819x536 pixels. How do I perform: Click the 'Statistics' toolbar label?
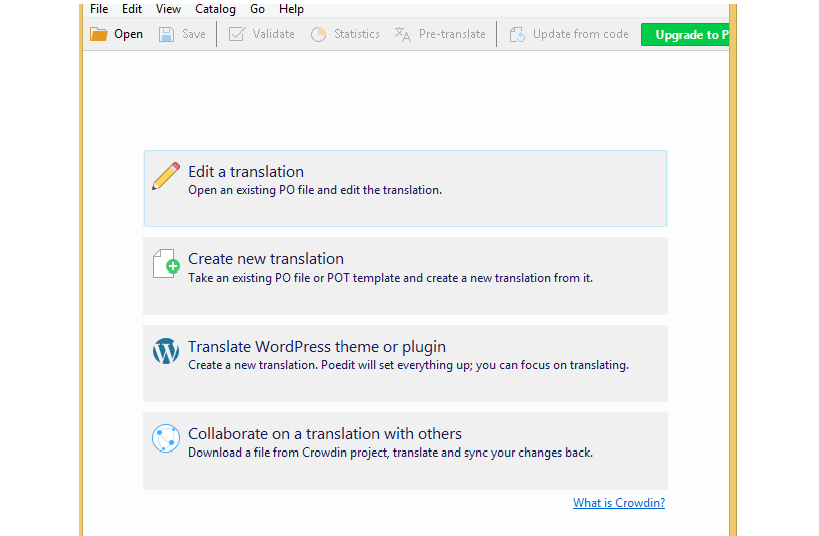357,34
